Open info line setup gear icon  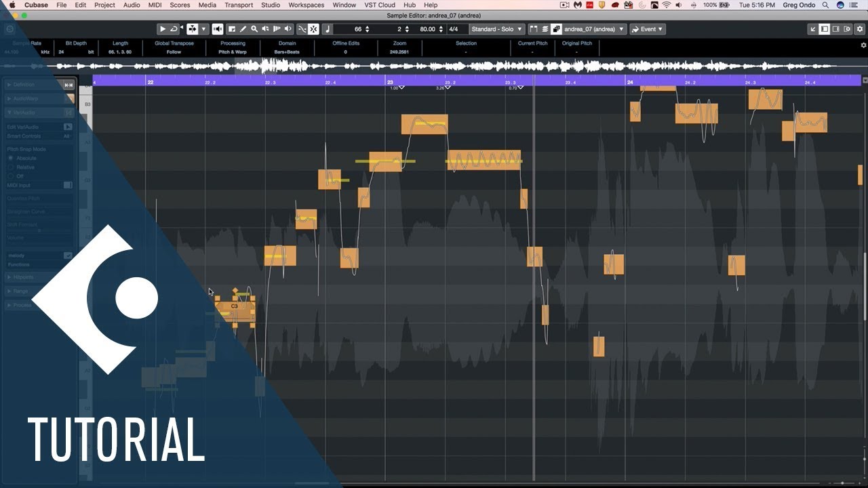863,45
